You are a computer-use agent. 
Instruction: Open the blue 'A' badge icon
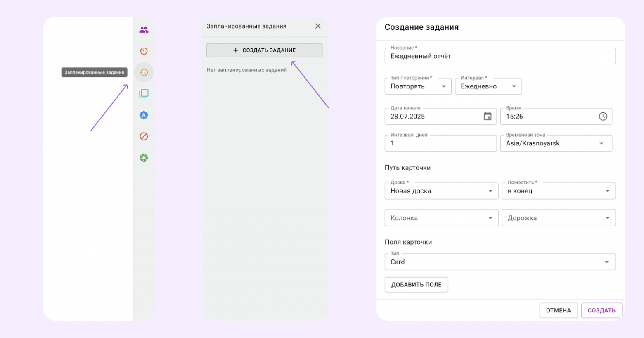[x=143, y=115]
